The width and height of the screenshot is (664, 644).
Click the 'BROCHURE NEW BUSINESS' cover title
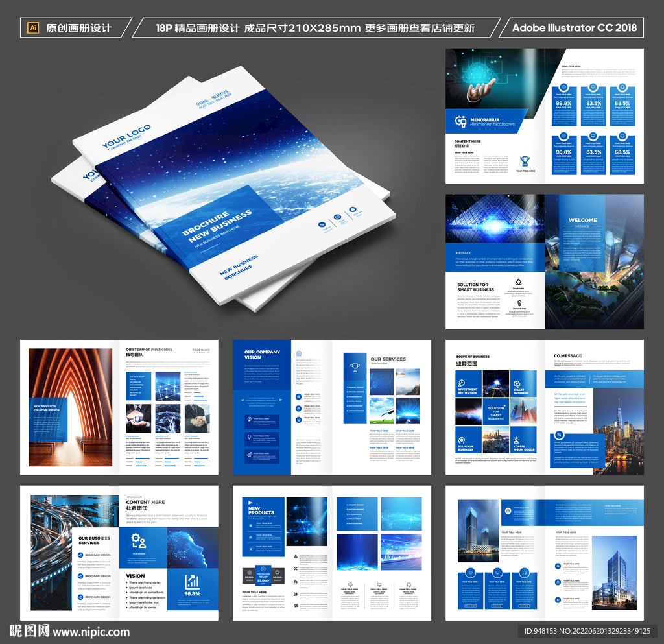pyautogui.click(x=217, y=226)
